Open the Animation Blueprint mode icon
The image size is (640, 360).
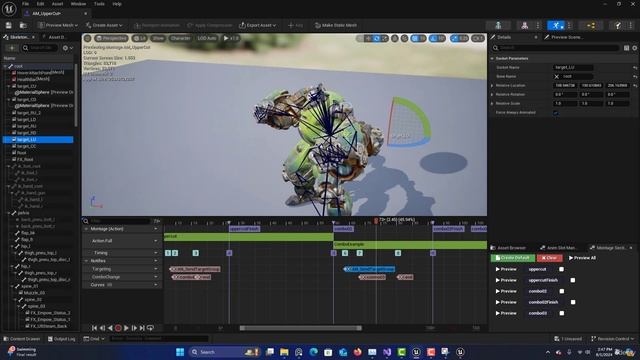(x=591, y=25)
